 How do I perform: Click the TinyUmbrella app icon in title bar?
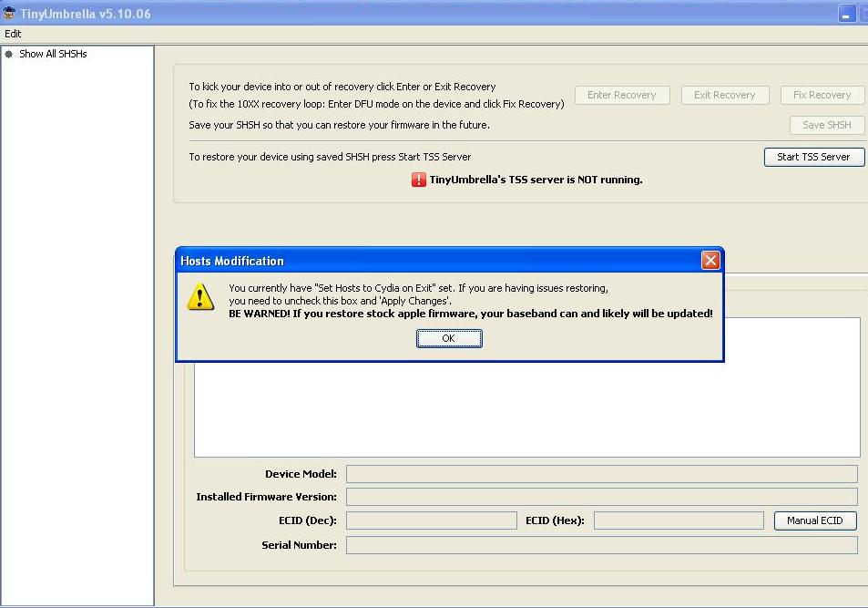9,13
